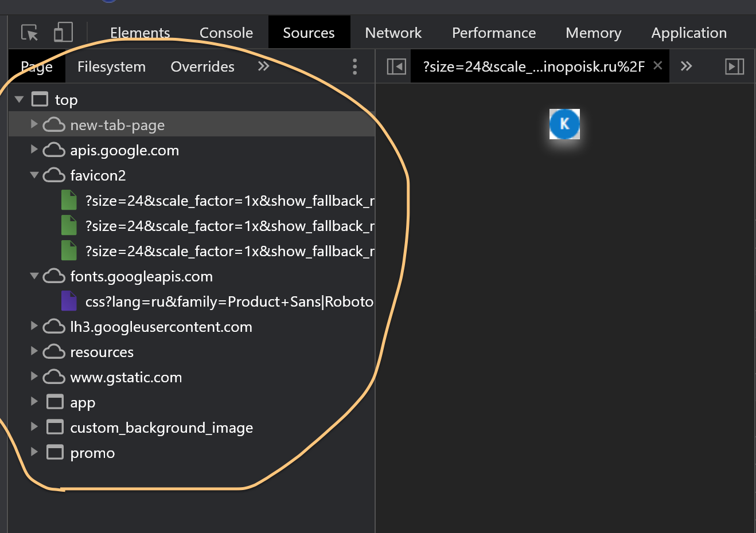Expand the custom_background_image frame arrow
The image size is (756, 533).
(x=34, y=426)
